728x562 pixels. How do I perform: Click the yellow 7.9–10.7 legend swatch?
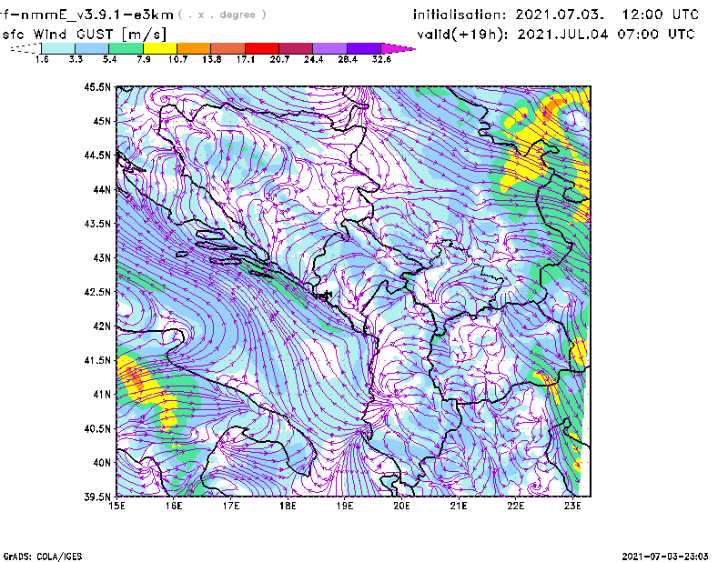click(160, 47)
